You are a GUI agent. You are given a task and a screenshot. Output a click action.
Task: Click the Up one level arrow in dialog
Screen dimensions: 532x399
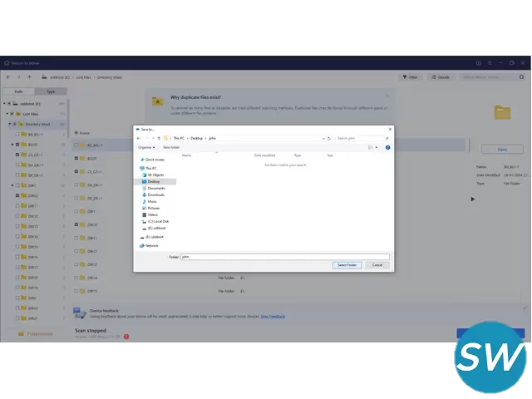click(159, 138)
